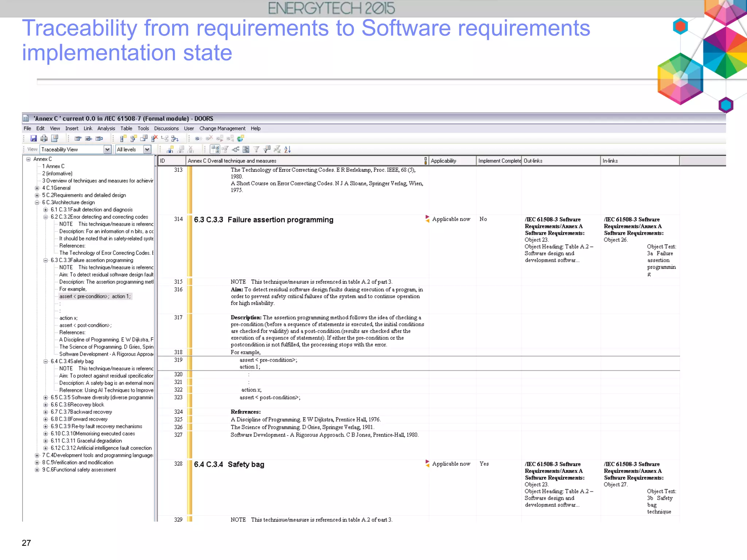Click the link arrow indicator on row 314
The height and width of the screenshot is (560, 747).
(x=427, y=219)
